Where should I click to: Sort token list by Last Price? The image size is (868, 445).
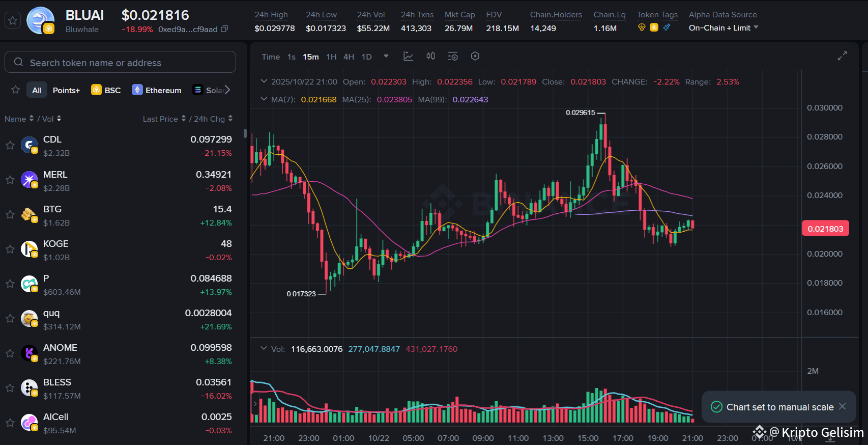point(164,119)
